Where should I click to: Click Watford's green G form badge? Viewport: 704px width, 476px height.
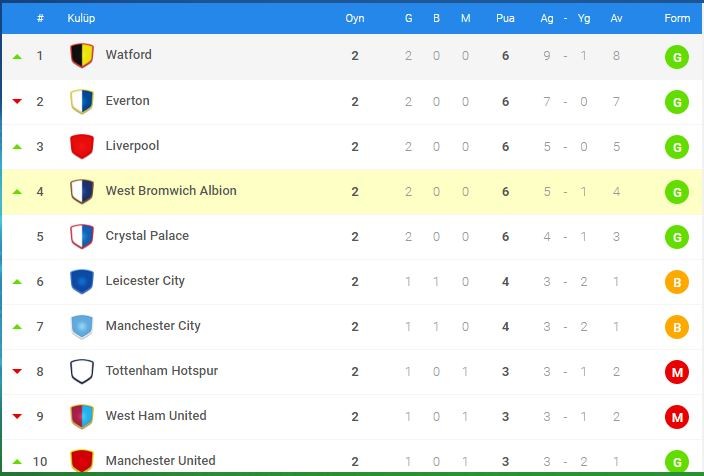[677, 57]
